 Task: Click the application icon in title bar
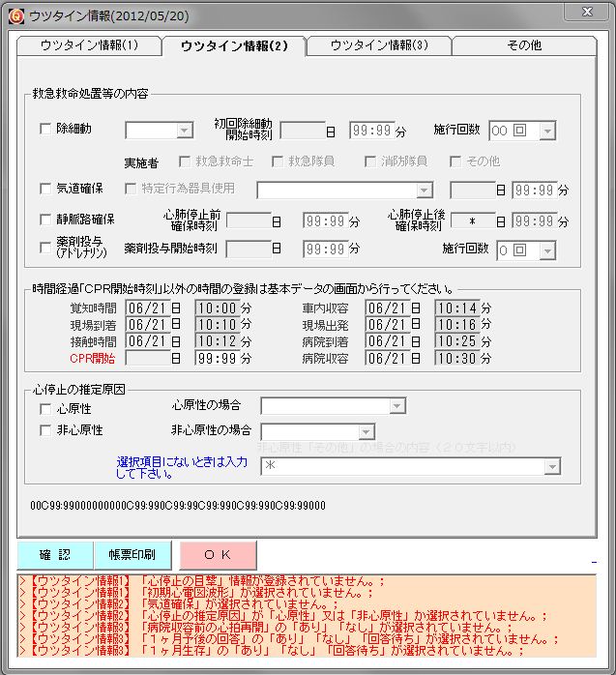(15, 14)
